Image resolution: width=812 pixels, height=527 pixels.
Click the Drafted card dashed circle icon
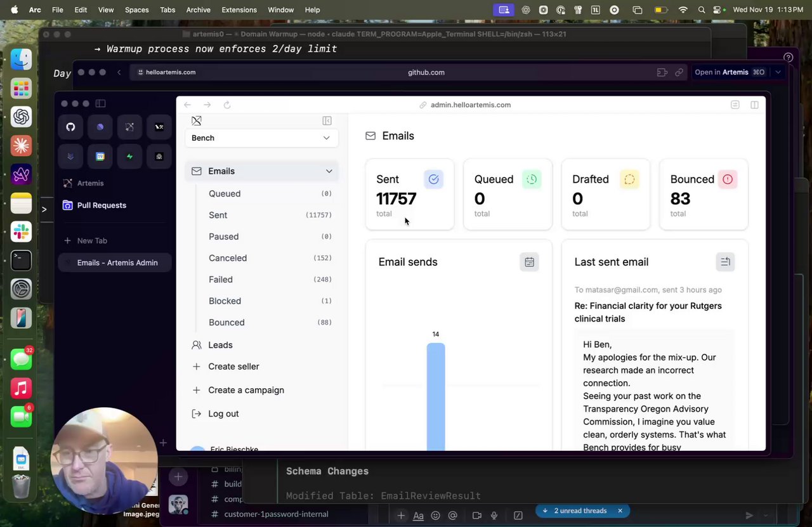[629, 179]
